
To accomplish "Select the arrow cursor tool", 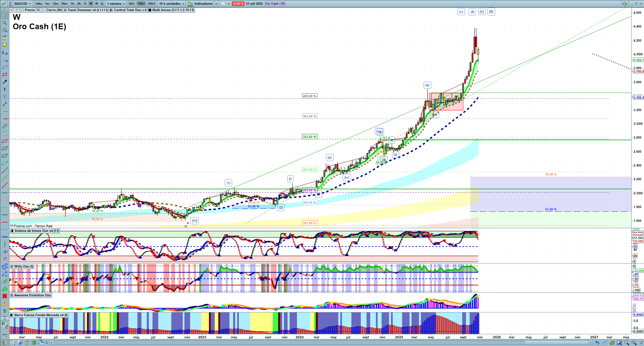I will tap(5, 15).
